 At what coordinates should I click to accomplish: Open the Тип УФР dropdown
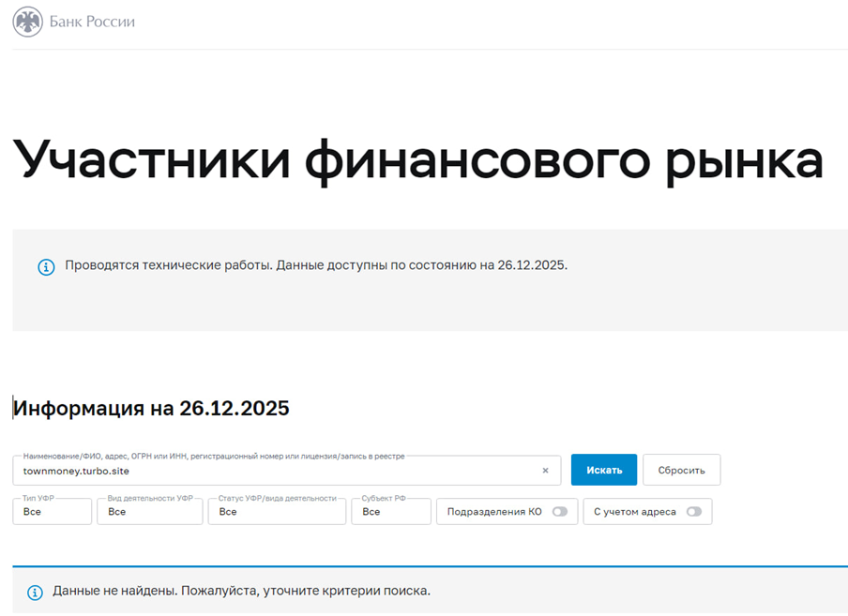pos(52,511)
